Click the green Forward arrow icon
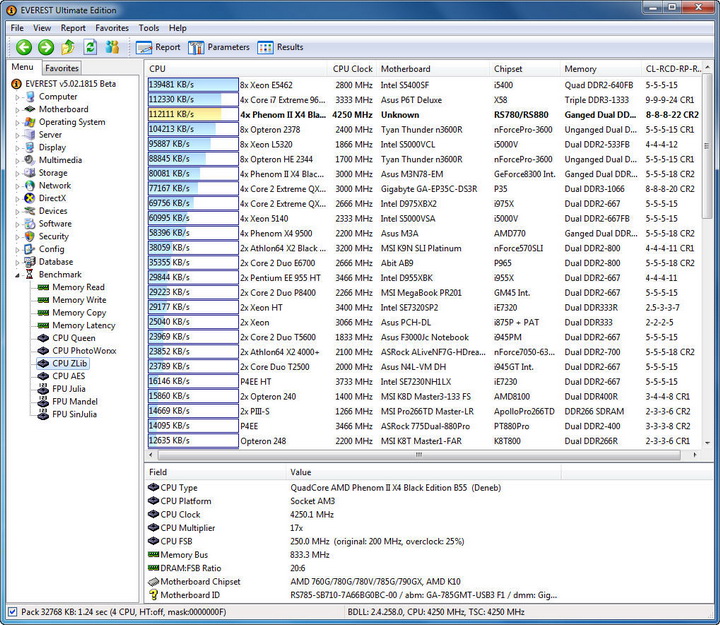Viewport: 720px width, 625px height. (46, 47)
